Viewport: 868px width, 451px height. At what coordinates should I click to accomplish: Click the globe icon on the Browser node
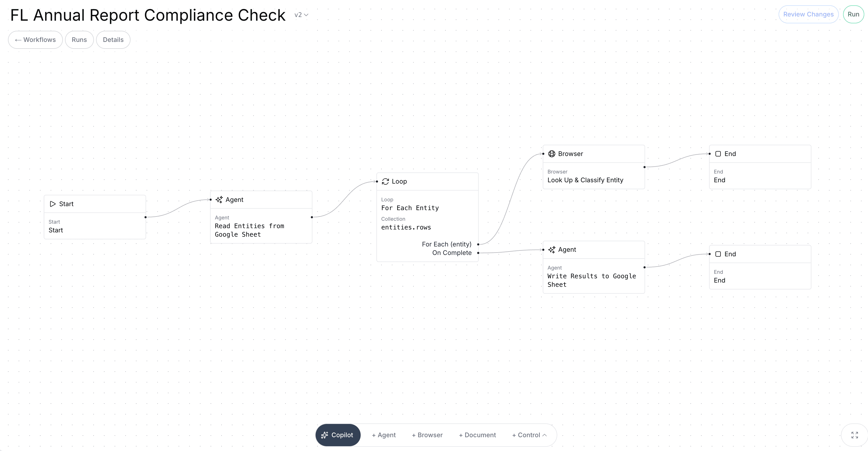click(x=552, y=153)
